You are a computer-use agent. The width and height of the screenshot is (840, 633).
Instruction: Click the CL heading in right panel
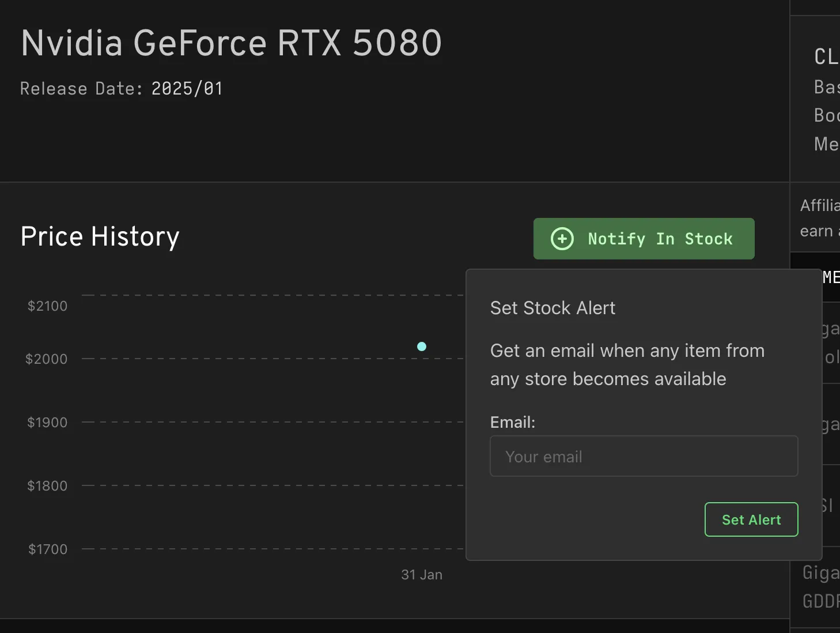click(x=825, y=57)
